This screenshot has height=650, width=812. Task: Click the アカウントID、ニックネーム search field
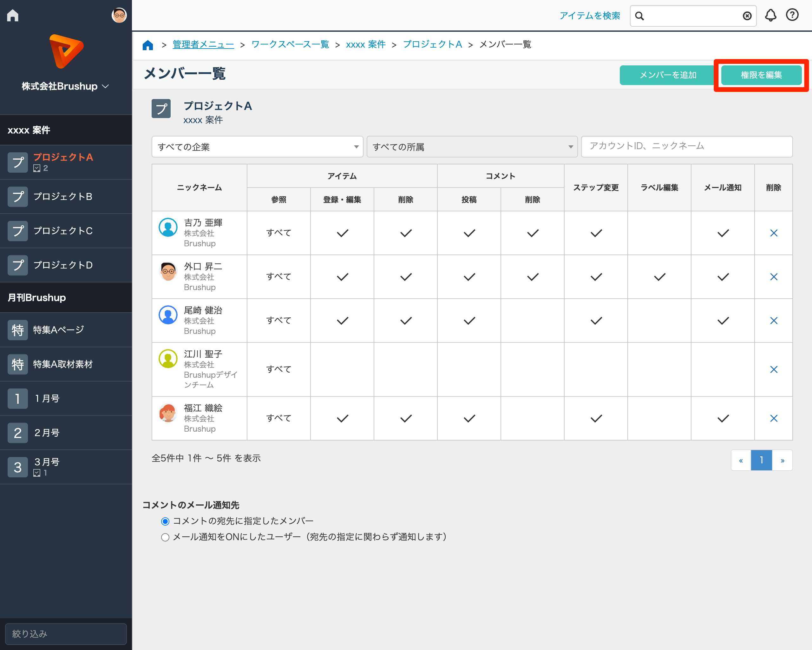point(686,146)
